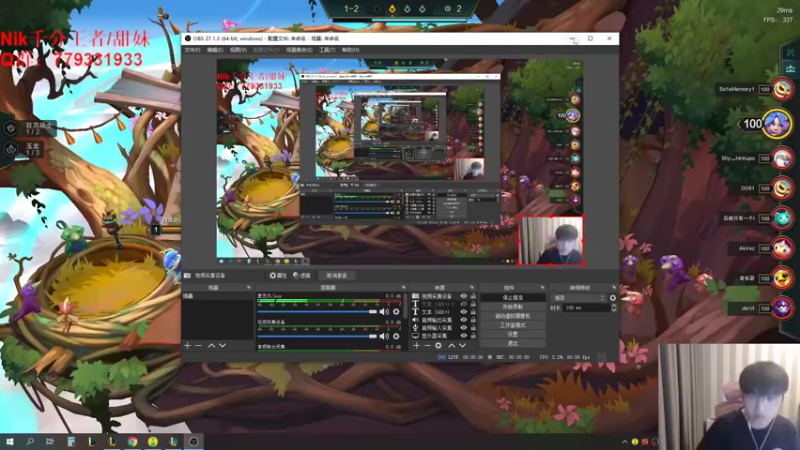Click 开始录制 (start recording) button
The image size is (800, 450).
(512, 307)
